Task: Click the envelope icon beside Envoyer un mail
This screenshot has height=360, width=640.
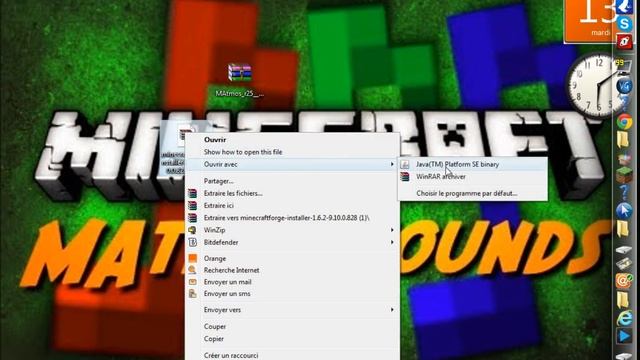Action: tap(192, 282)
